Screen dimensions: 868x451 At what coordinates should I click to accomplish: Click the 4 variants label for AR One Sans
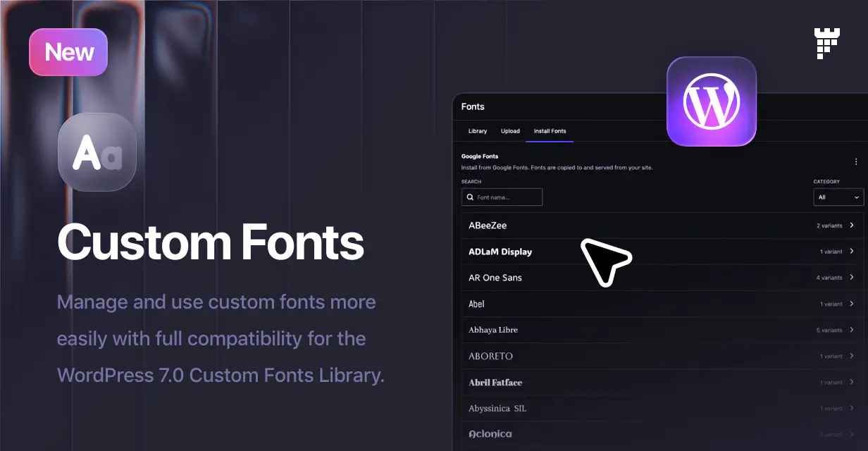(x=829, y=278)
